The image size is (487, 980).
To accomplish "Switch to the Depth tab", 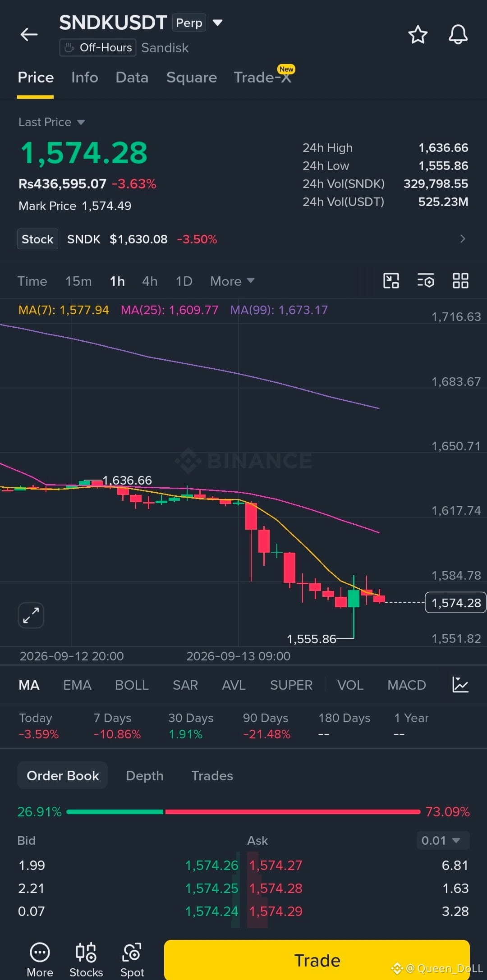I will (x=144, y=775).
